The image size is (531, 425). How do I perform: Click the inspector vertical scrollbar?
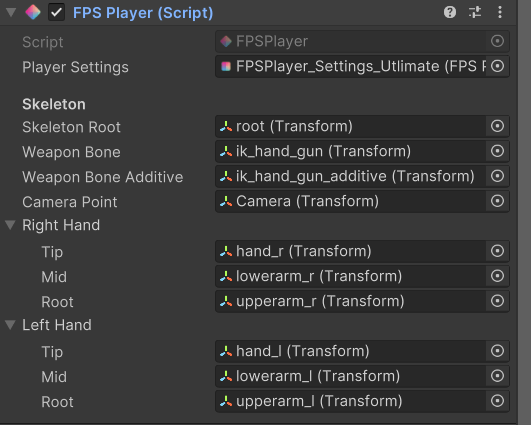524,212
